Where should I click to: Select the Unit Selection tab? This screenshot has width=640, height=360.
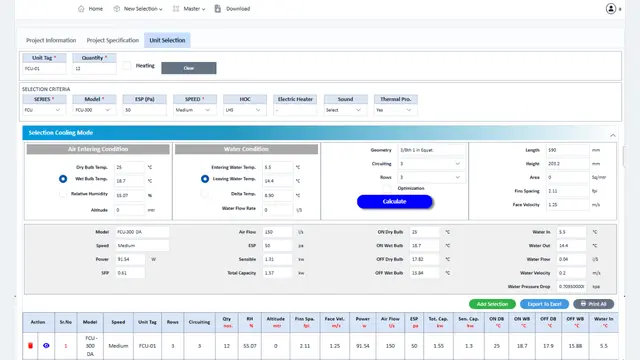(167, 40)
